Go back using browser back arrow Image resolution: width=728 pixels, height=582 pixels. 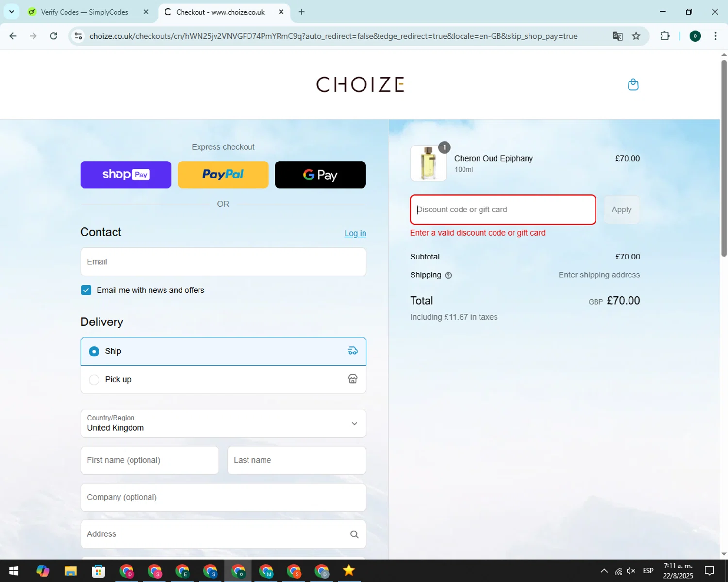click(13, 36)
